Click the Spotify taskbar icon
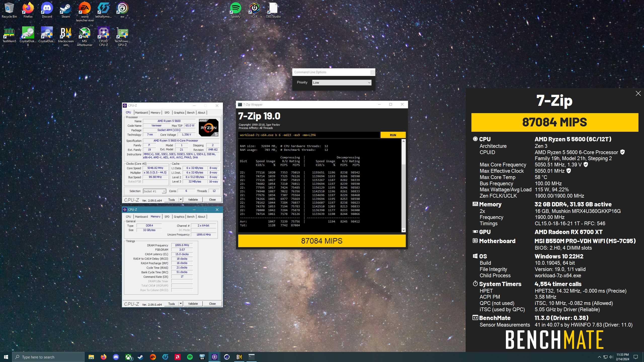 tap(190, 357)
